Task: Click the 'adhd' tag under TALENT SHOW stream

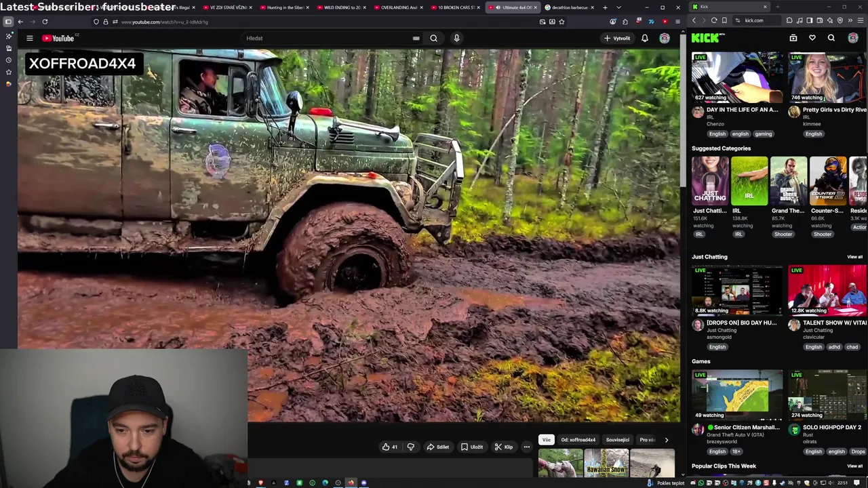Action: pos(834,347)
